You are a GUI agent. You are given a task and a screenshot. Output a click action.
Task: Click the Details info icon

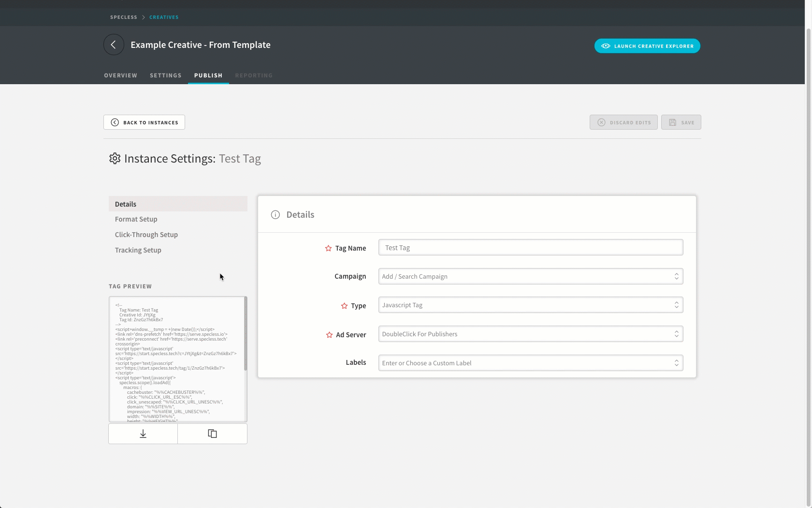(275, 215)
